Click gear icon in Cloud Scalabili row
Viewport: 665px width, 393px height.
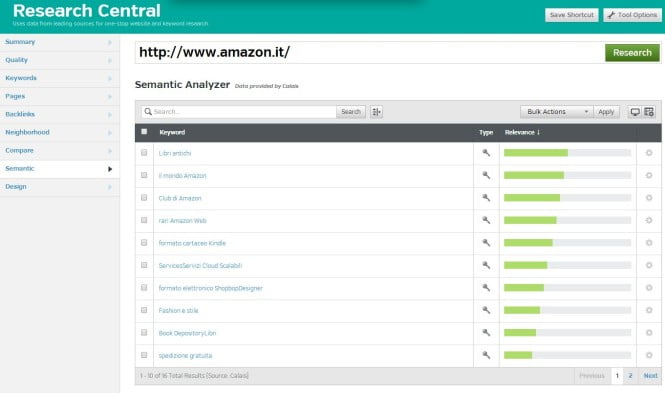[x=649, y=265]
